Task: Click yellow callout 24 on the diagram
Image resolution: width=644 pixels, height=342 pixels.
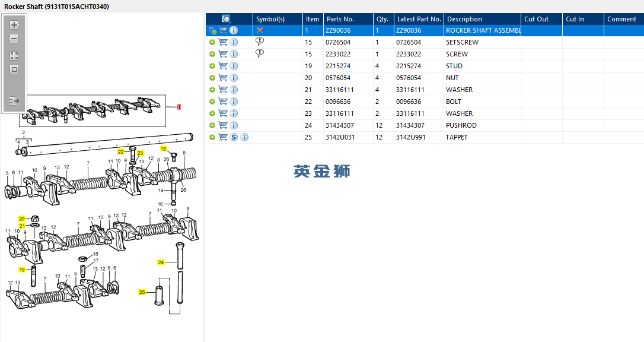Action: [161, 262]
